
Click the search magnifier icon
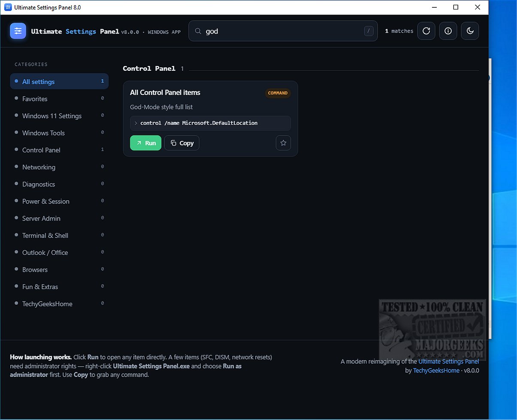point(198,31)
